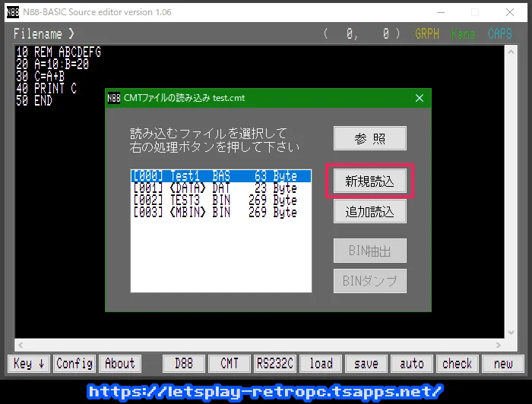
Task: Toggle the CAPS lock indicator
Action: pos(500,34)
